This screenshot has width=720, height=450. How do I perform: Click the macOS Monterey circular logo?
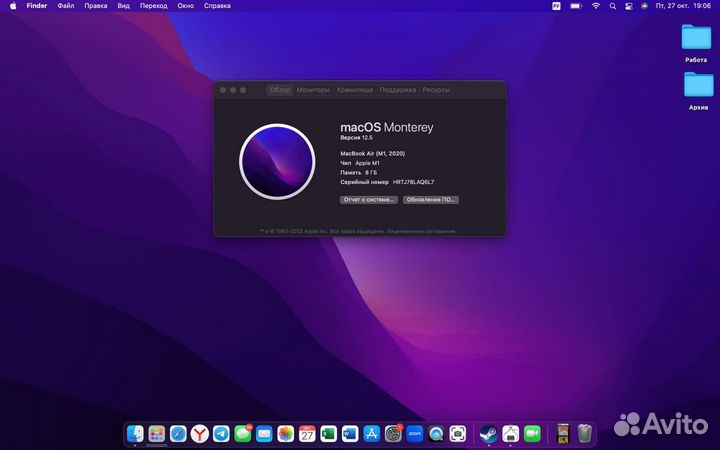pos(277,162)
